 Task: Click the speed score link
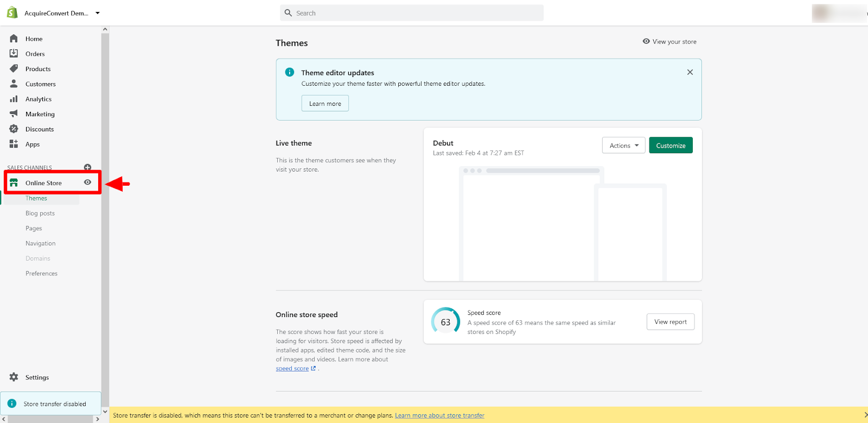[x=292, y=369]
